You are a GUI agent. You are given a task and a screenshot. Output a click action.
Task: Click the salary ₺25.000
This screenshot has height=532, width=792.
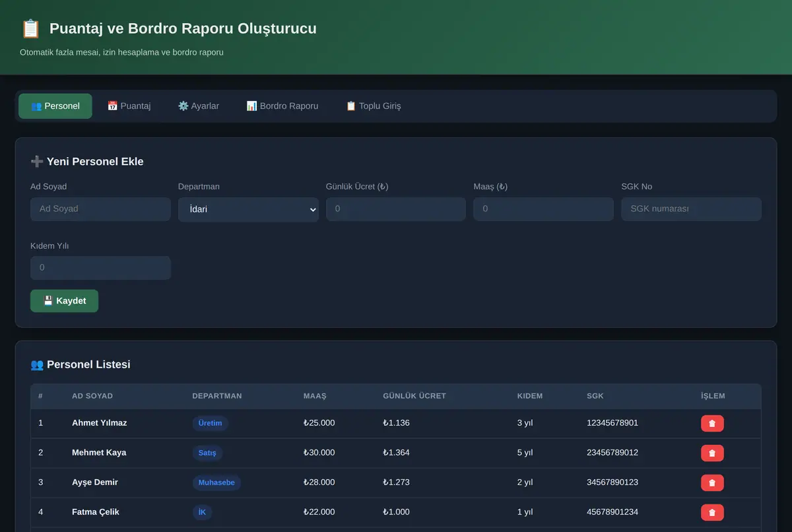pos(319,423)
